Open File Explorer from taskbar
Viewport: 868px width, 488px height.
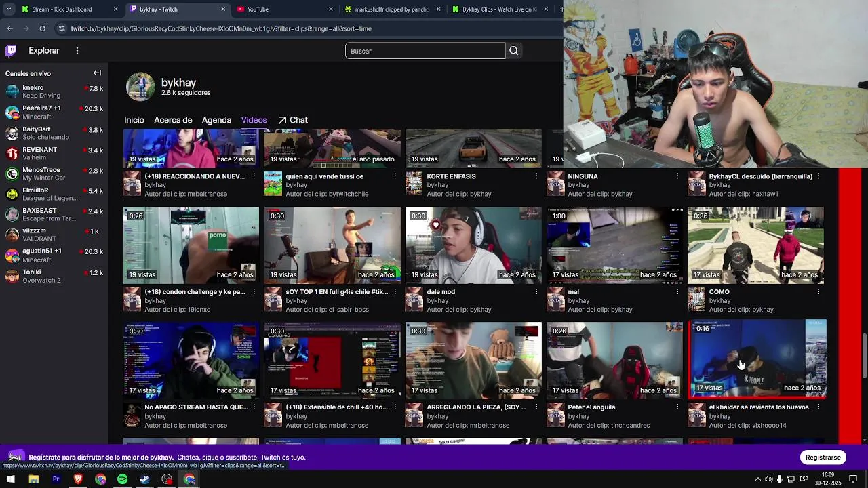click(x=33, y=479)
